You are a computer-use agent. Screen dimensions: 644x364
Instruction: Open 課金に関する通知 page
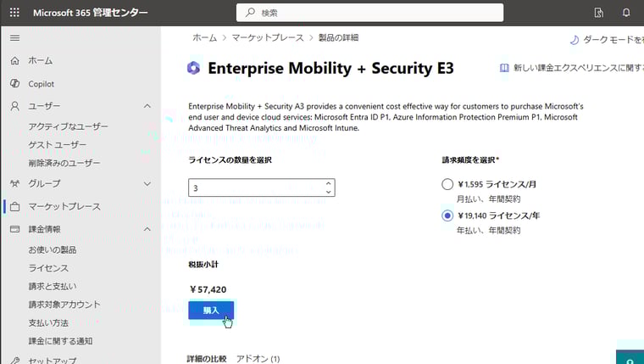(x=60, y=341)
